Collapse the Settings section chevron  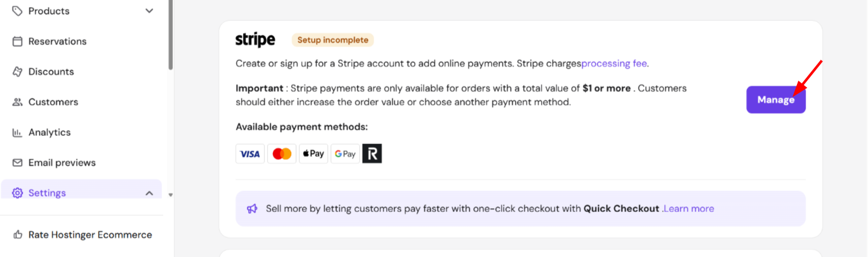click(149, 193)
